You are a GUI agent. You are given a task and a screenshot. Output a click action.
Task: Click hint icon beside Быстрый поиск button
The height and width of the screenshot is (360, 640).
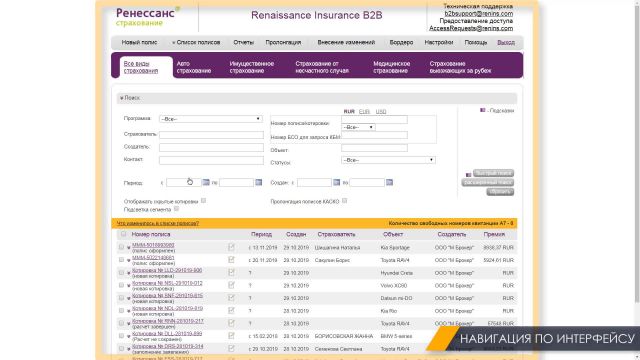point(468,175)
